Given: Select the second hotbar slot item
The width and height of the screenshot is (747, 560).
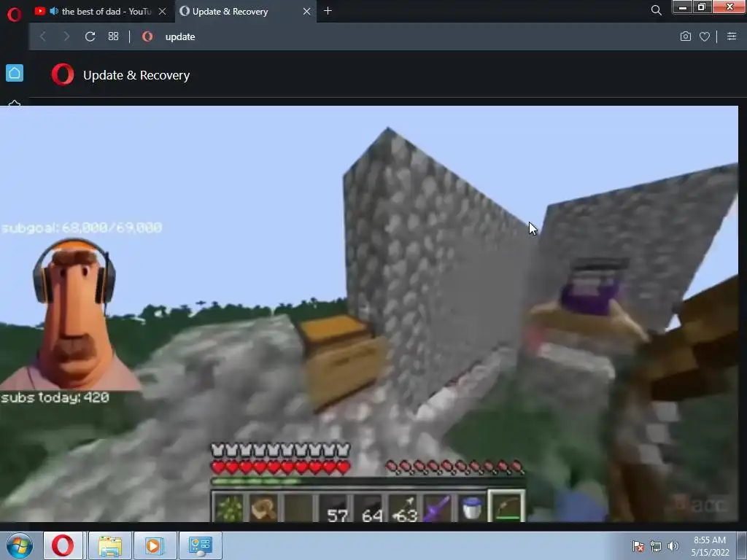Looking at the screenshot, I should click(x=263, y=508).
